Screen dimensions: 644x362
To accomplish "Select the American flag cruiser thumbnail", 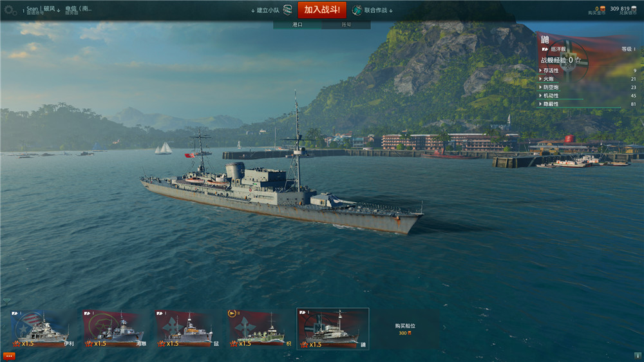I will pyautogui.click(x=43, y=329).
